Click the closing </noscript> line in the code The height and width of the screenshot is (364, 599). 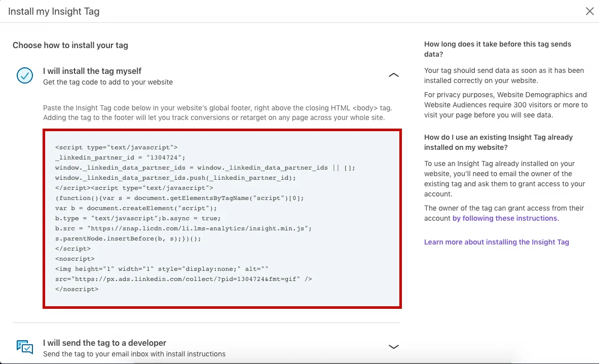coord(77,289)
